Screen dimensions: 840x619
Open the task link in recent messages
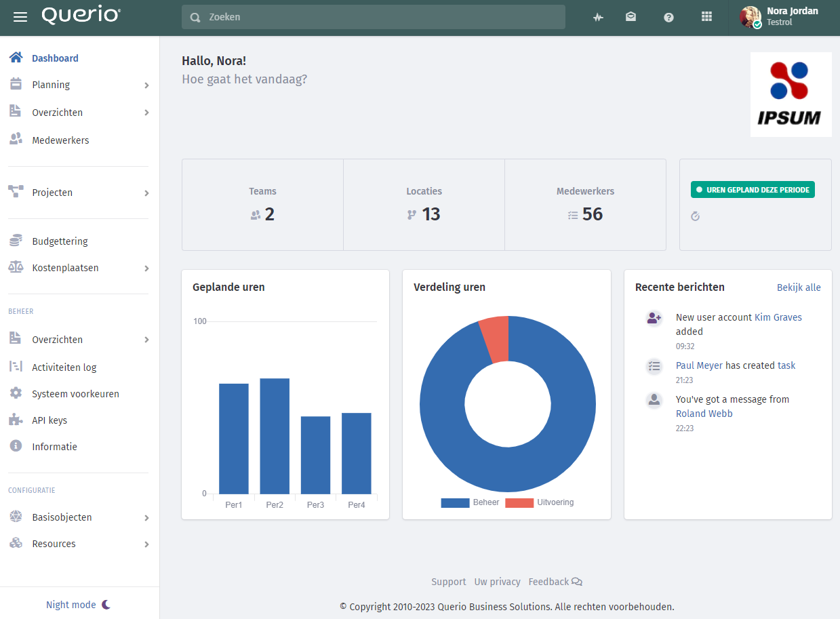tap(786, 365)
